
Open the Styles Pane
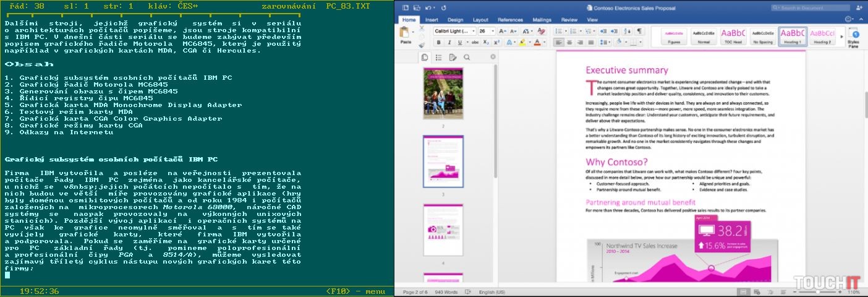click(x=853, y=36)
